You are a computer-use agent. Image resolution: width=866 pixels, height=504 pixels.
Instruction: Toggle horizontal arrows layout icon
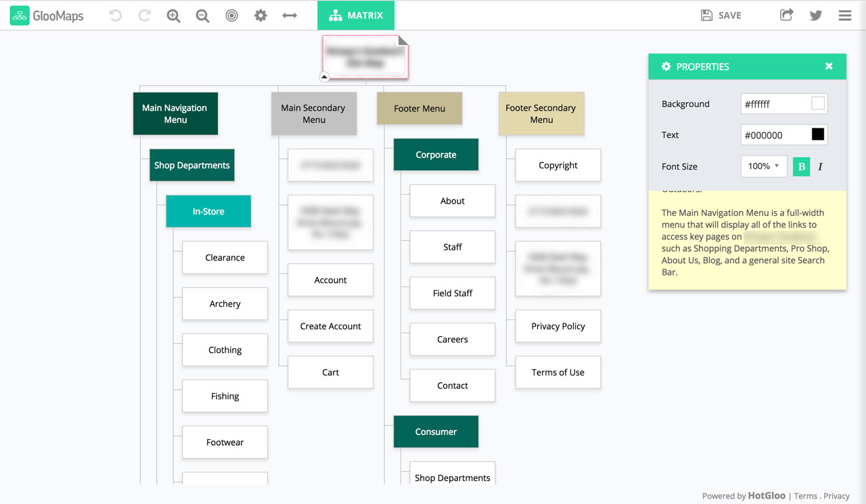click(290, 16)
